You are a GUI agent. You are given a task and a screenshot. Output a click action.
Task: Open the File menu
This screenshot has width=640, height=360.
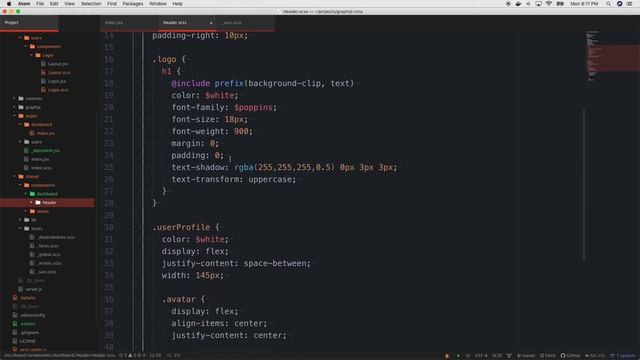(40, 4)
